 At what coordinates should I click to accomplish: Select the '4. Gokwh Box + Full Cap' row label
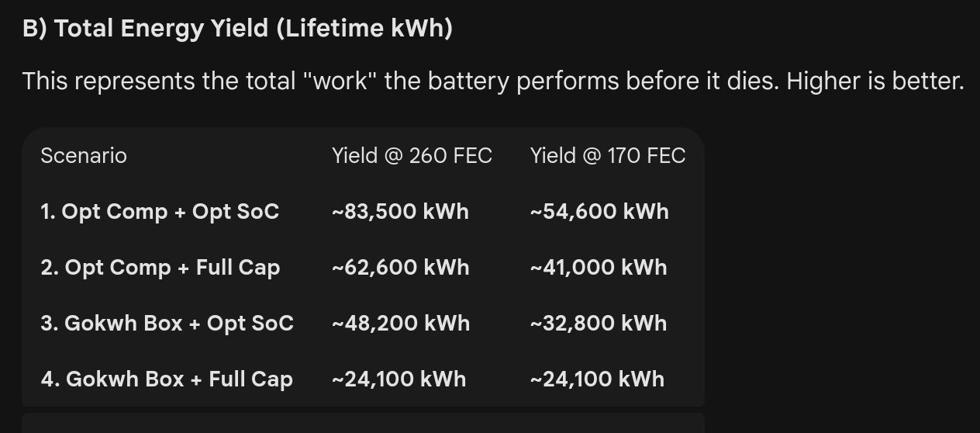(167, 379)
